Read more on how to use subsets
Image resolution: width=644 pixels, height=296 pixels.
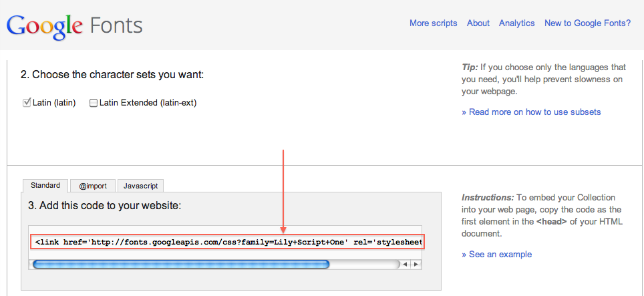531,112
